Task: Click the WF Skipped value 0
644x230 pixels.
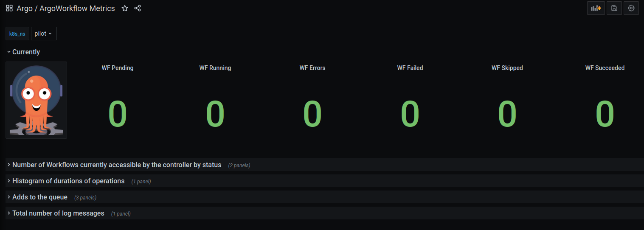Action: 507,114
